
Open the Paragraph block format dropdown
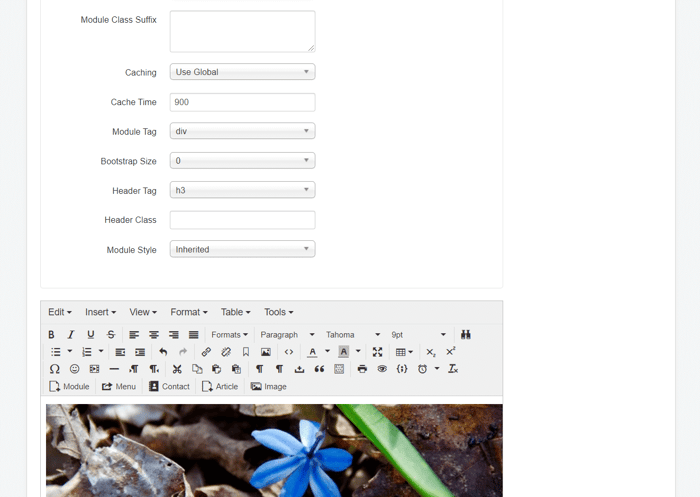point(288,334)
